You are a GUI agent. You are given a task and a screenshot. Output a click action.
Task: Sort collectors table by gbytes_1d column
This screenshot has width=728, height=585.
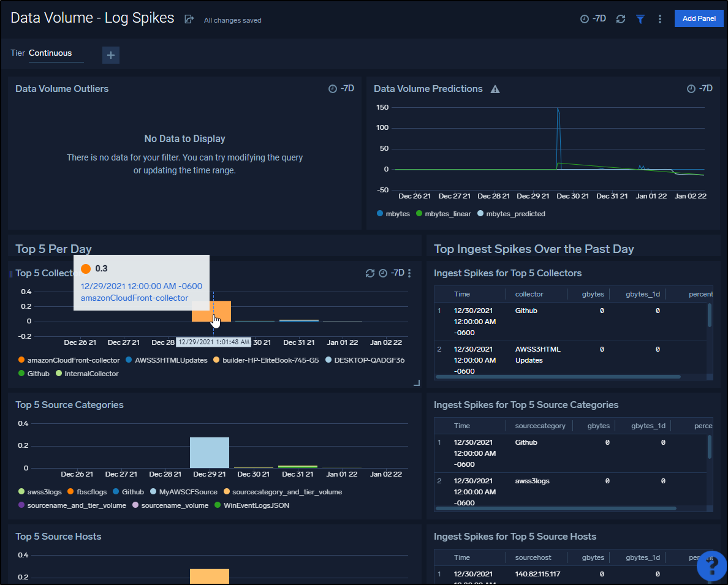643,295
